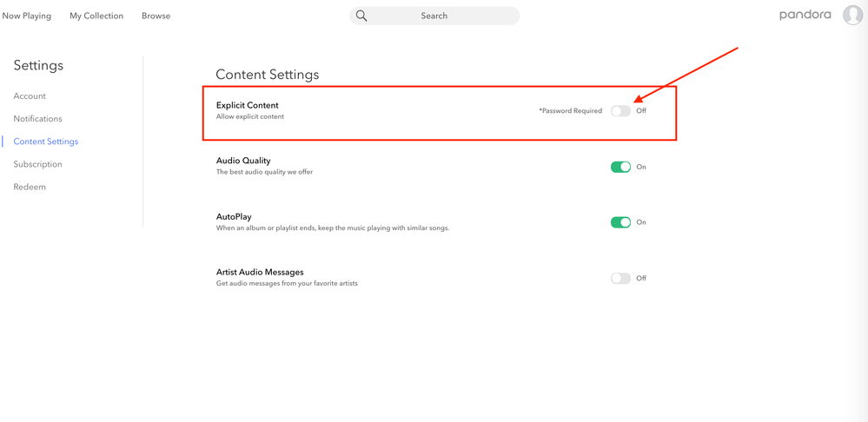Screen dimensions: 868x422
Task: Disable the AutoPlay toggle
Action: click(x=620, y=222)
